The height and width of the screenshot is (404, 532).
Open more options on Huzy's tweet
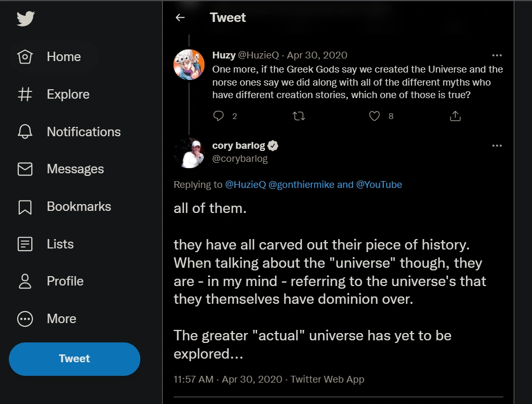pyautogui.click(x=497, y=55)
